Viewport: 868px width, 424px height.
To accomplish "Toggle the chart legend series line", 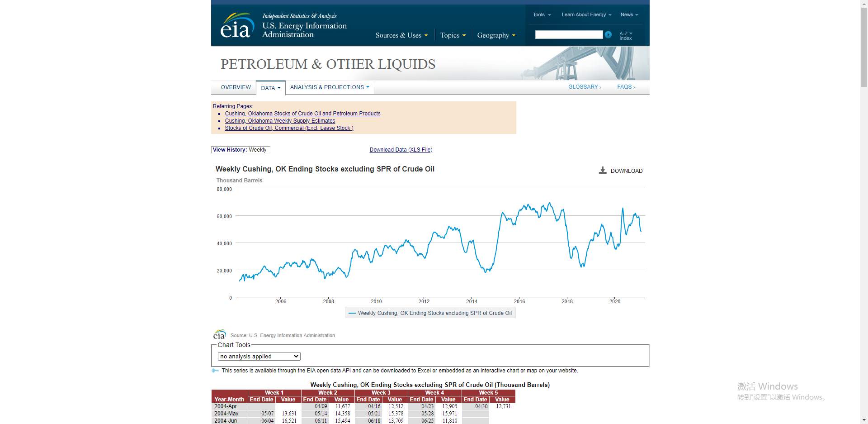I will [430, 313].
